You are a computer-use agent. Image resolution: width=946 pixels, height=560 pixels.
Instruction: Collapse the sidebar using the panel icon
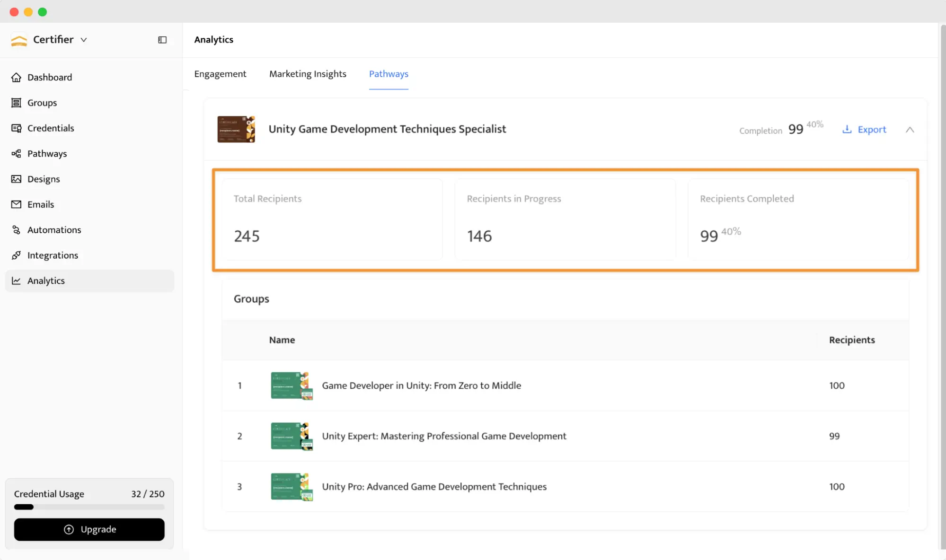pyautogui.click(x=162, y=40)
